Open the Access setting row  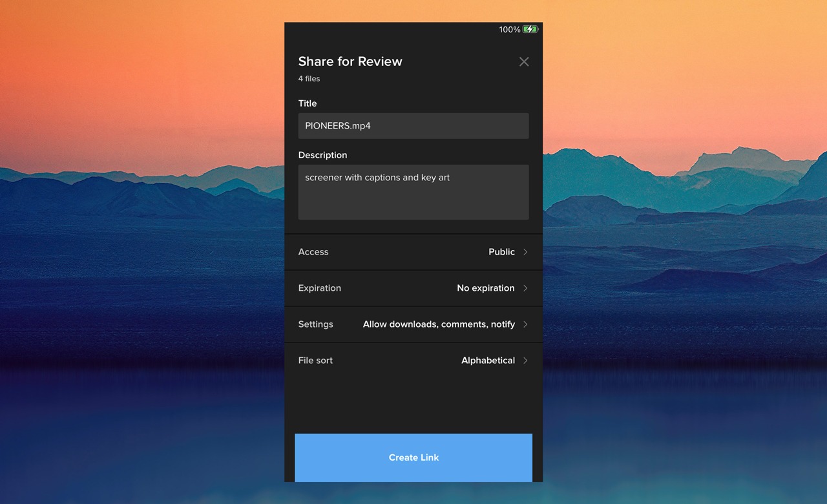click(413, 252)
